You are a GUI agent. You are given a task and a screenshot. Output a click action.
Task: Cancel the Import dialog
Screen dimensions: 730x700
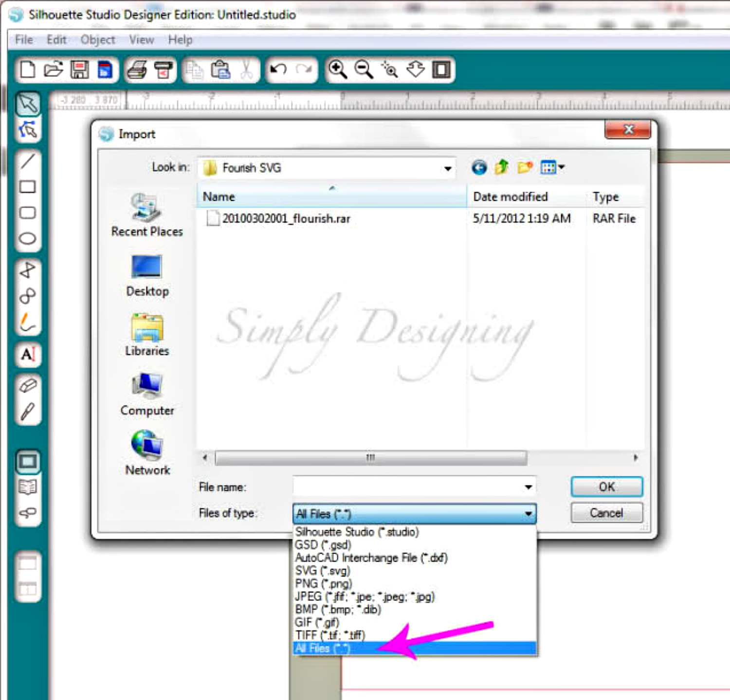(607, 513)
